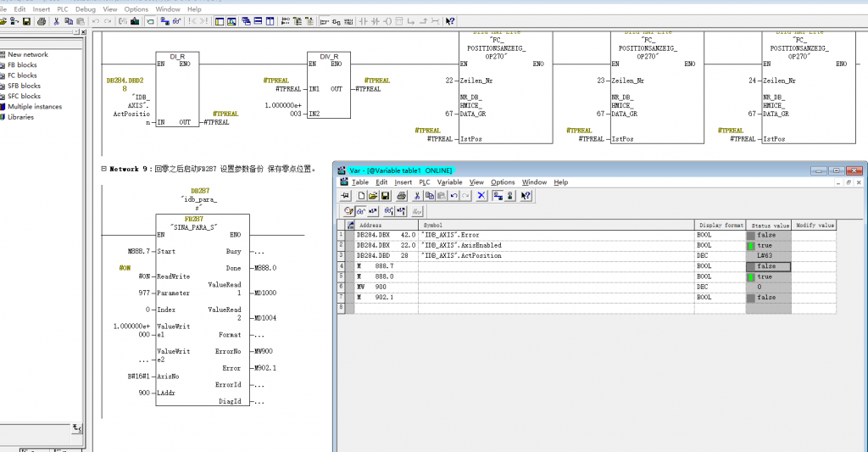Insert empty box element from main toolbar
The image size is (868, 452).
click(399, 21)
